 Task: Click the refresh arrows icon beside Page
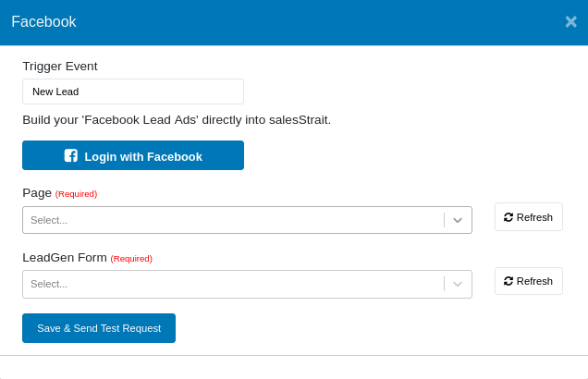click(x=508, y=217)
